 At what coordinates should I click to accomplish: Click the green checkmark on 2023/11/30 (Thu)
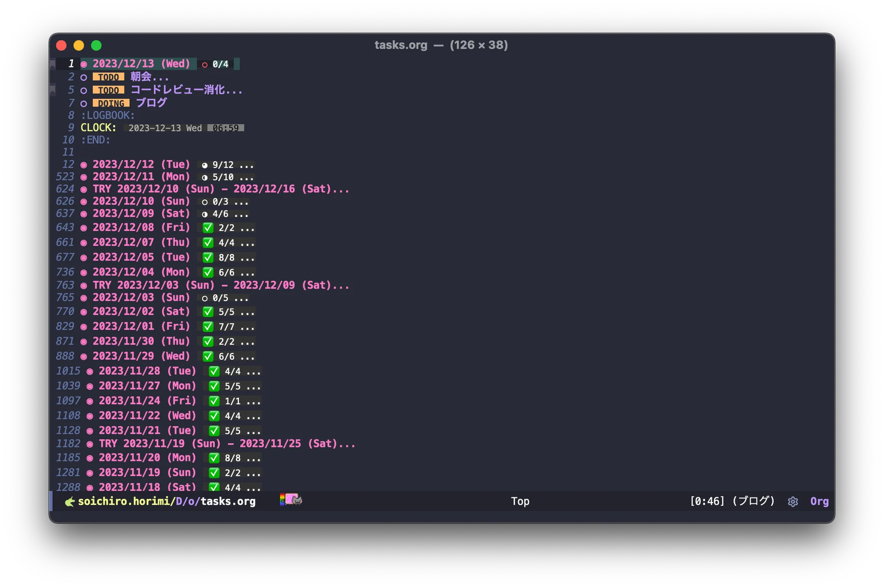point(208,342)
